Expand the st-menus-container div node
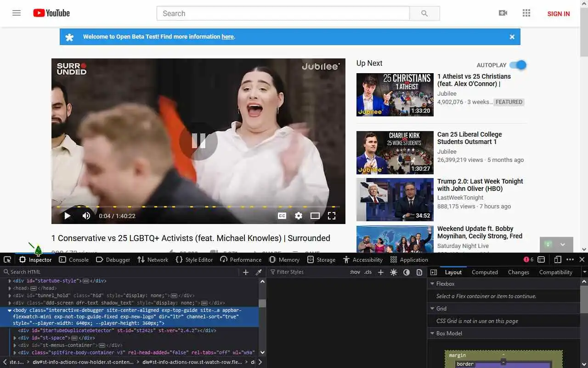This screenshot has width=588, height=368. click(15, 345)
